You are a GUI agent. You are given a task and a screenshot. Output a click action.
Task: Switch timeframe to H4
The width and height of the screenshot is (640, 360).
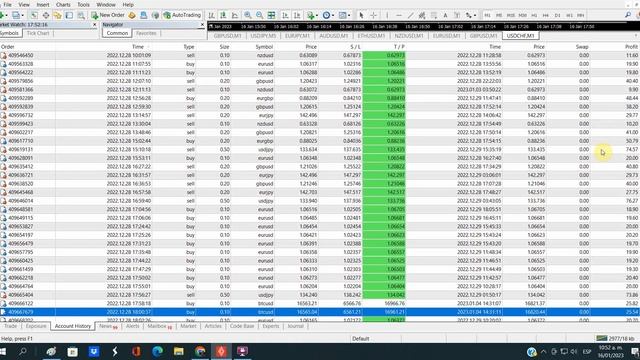click(x=546, y=16)
